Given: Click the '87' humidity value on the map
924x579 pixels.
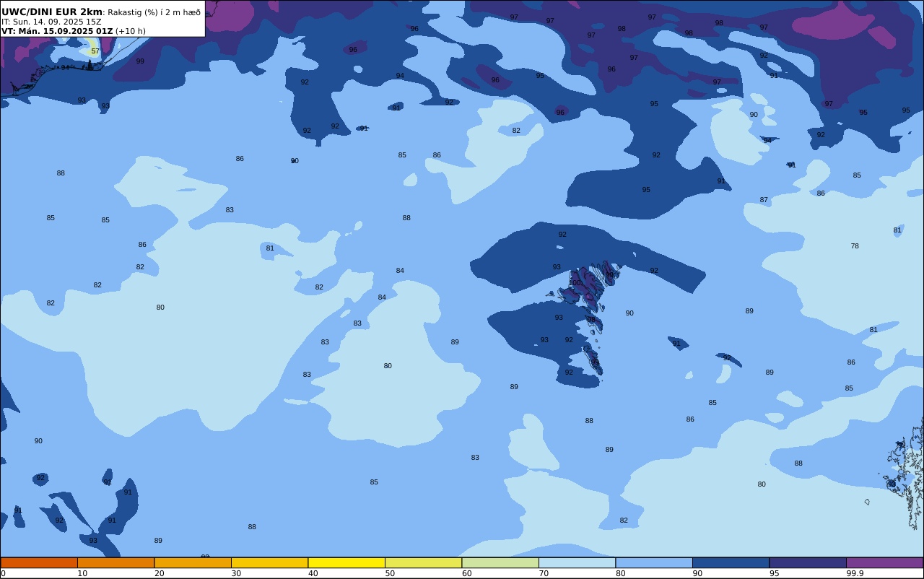Looking at the screenshot, I should (764, 200).
